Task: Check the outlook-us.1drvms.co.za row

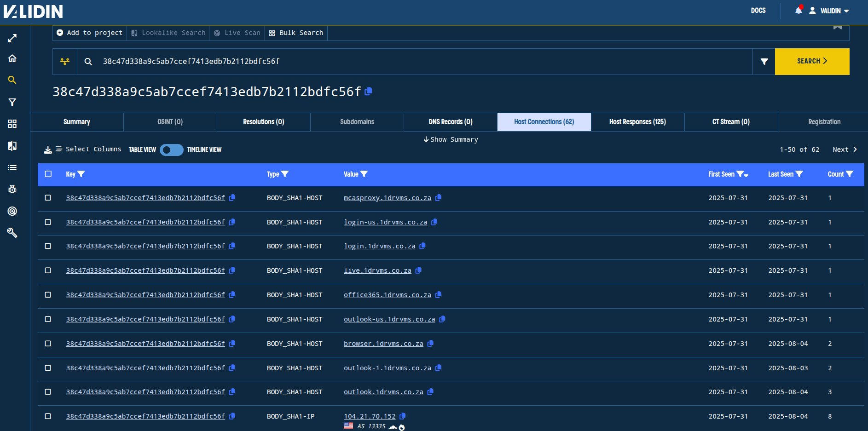Action: [48, 319]
